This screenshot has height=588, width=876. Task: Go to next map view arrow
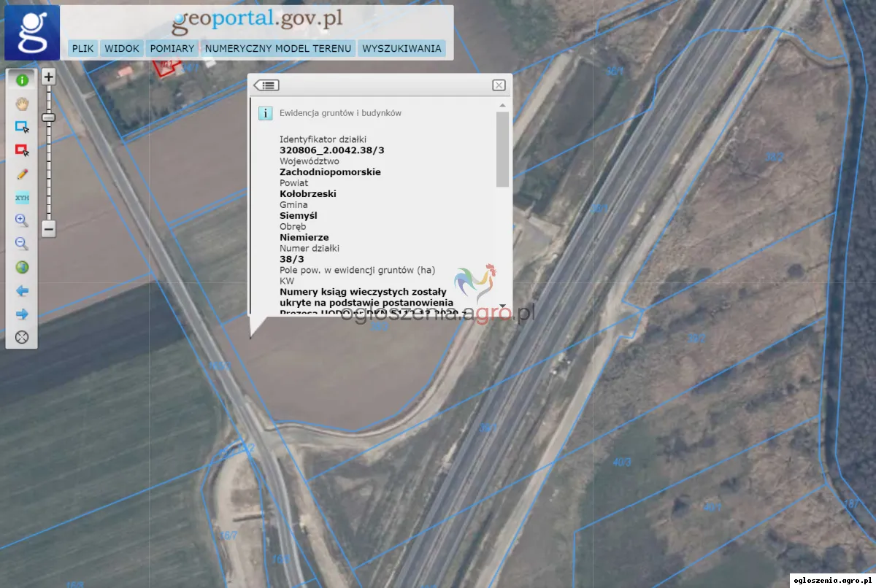coord(22,314)
